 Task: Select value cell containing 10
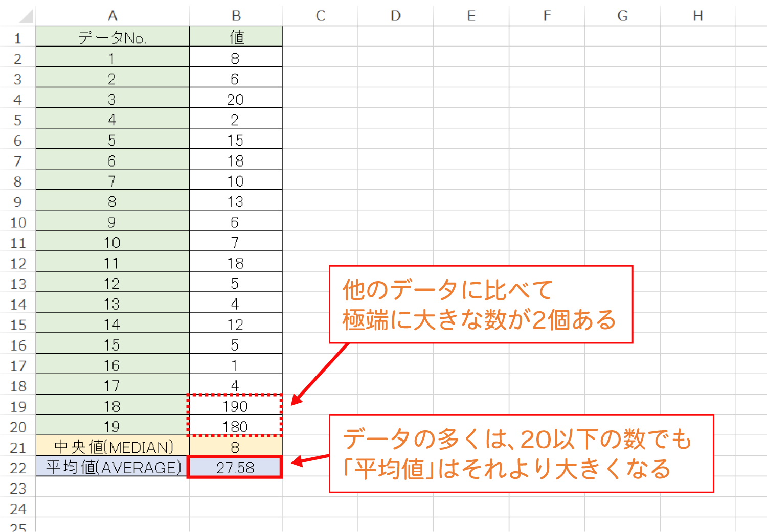click(x=236, y=180)
